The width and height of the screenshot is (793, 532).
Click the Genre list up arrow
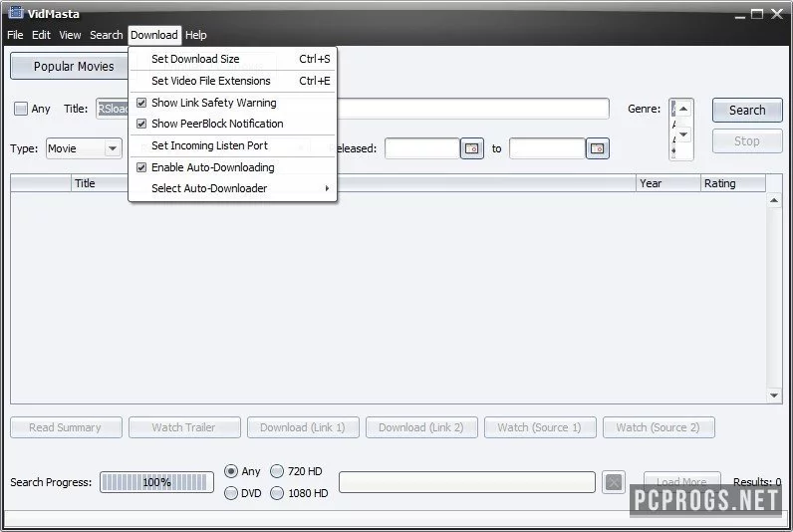tap(683, 109)
